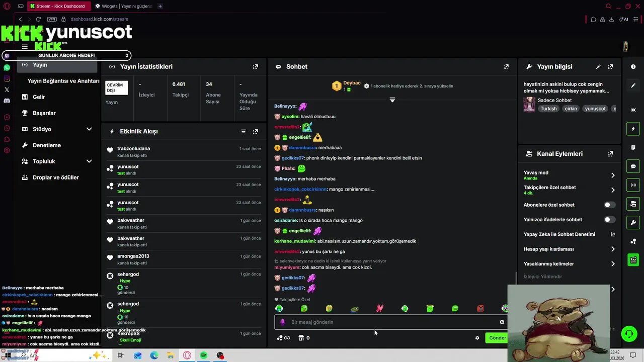644x362 pixels.
Task: Open WhatsApp from browser sidebar
Action: pyautogui.click(x=7, y=67)
